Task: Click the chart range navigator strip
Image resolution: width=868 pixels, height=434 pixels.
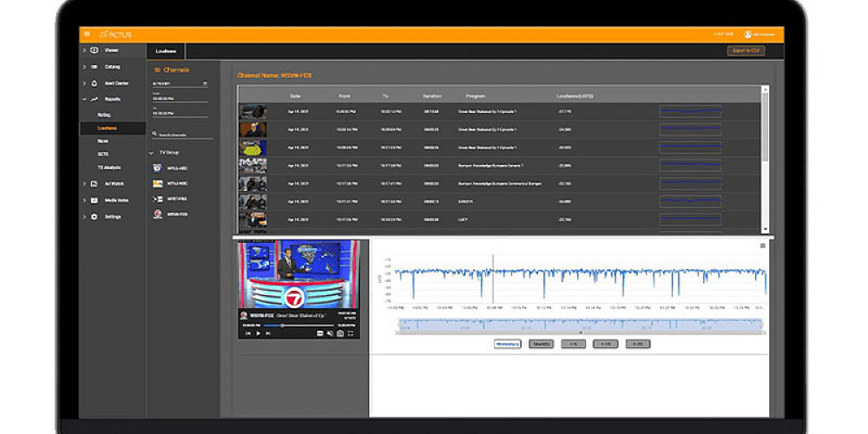Action: point(580,324)
